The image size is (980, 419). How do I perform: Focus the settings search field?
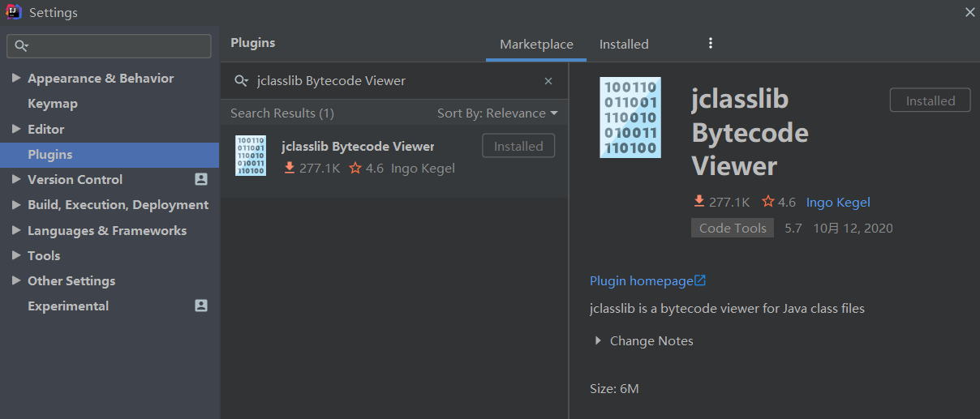tap(109, 46)
